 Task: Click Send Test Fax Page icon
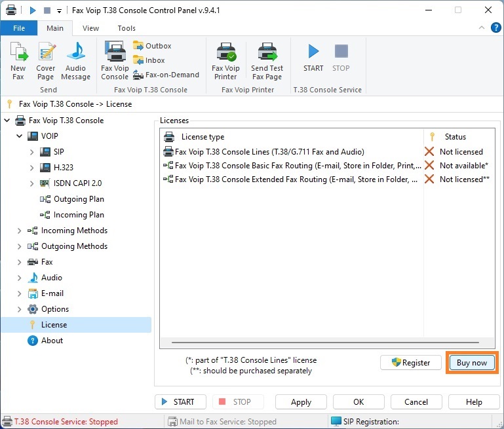(x=267, y=60)
